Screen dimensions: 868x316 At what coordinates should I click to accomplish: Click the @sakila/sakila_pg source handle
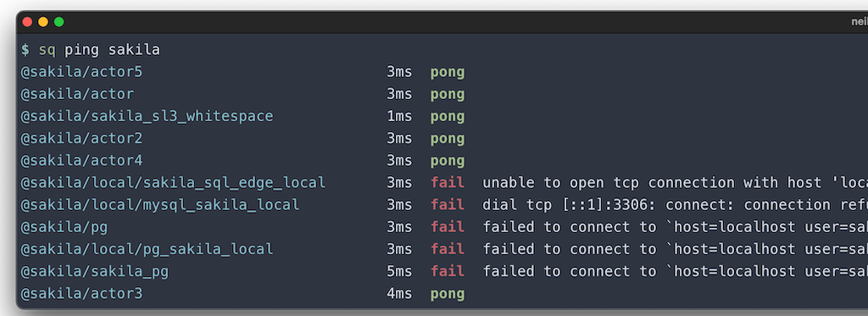(x=95, y=271)
